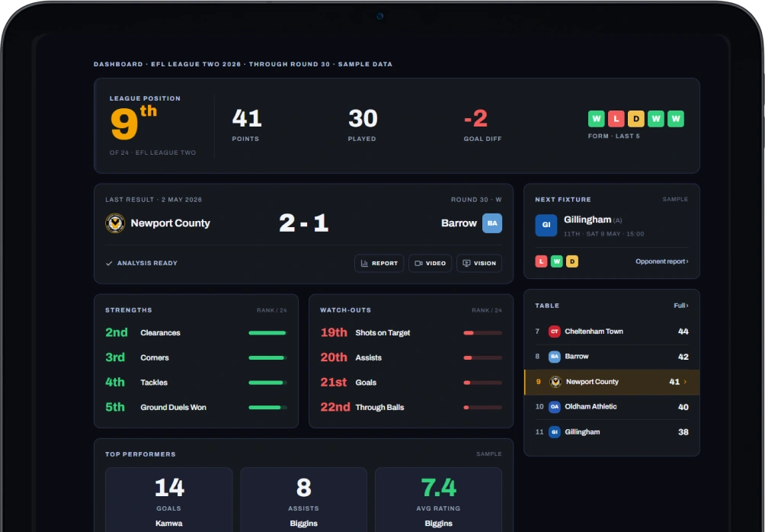Click the Gillingham next fixture name

(587, 220)
